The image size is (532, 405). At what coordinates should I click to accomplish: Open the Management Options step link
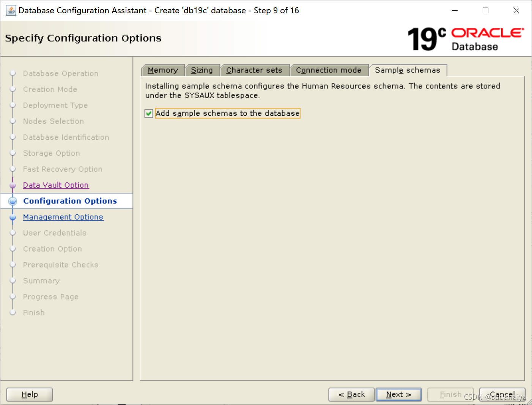(x=63, y=217)
